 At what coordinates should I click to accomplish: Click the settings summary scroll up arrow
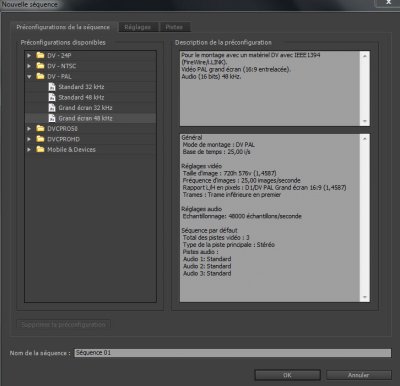point(365,139)
